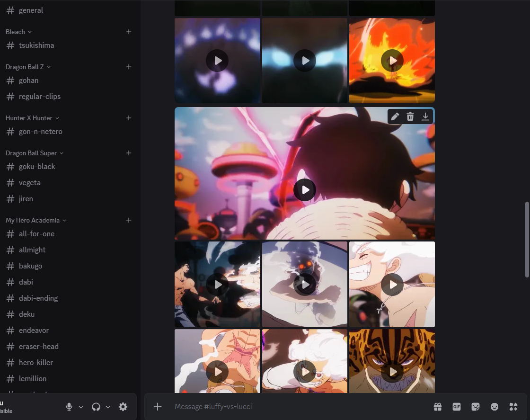Image resolution: width=530 pixels, height=420 pixels.
Task: Open microphone input device options
Action: click(x=81, y=407)
